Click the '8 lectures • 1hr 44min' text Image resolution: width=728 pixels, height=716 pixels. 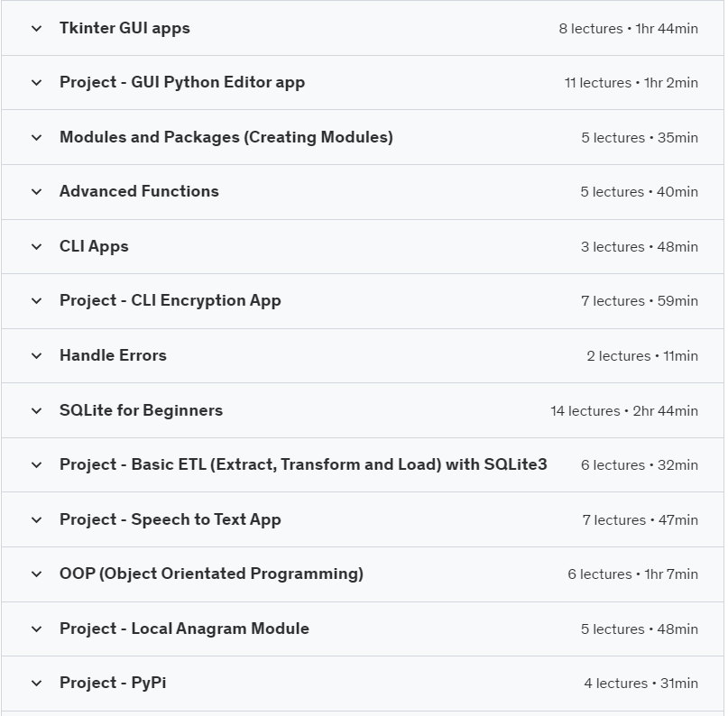(x=628, y=29)
